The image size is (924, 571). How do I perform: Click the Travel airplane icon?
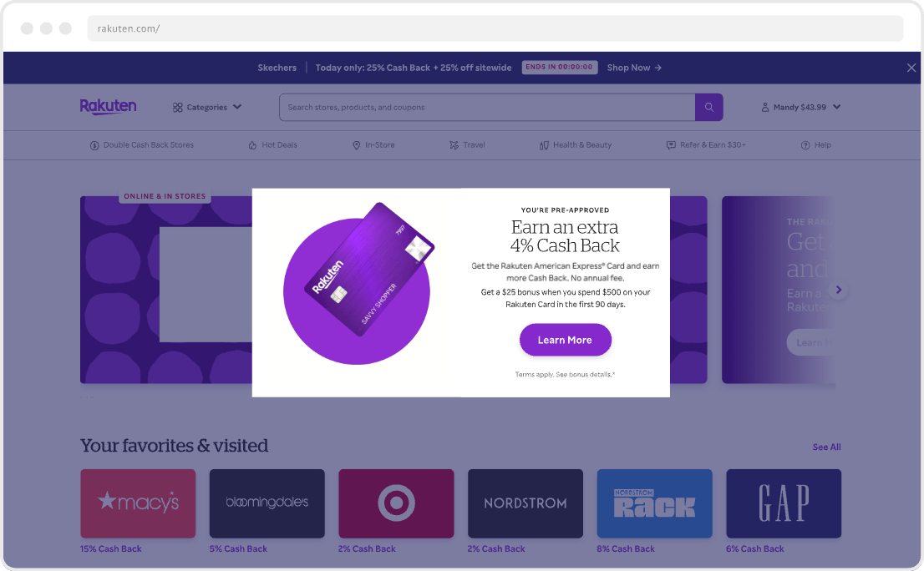pyautogui.click(x=454, y=145)
